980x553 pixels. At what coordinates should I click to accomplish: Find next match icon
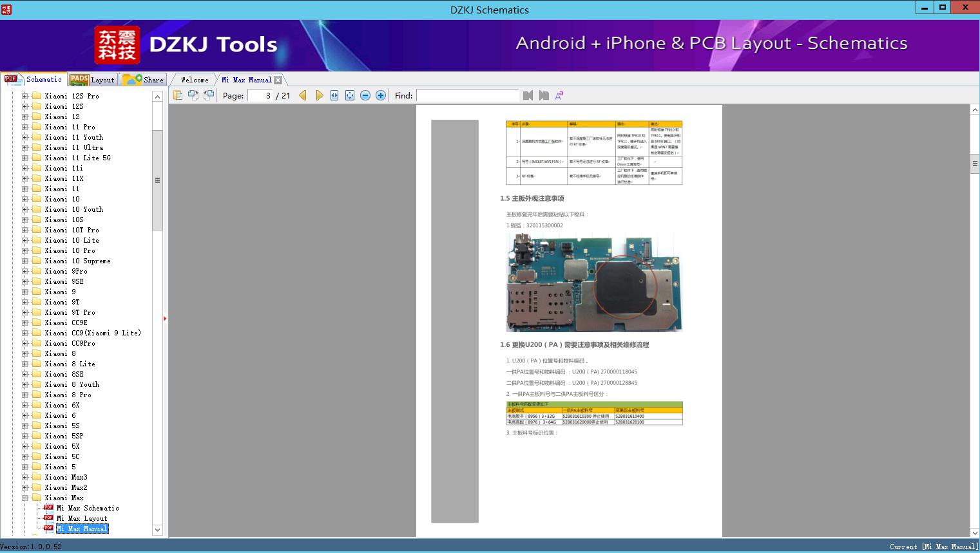tap(544, 95)
